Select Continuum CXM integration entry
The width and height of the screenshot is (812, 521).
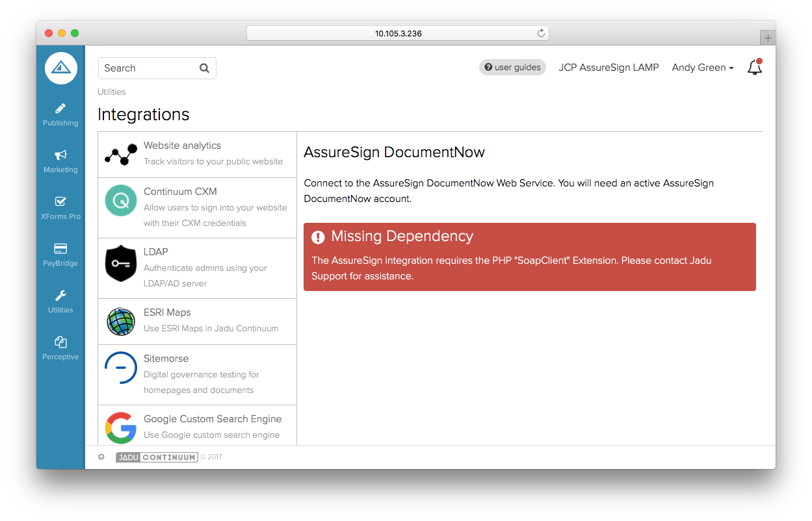(198, 208)
